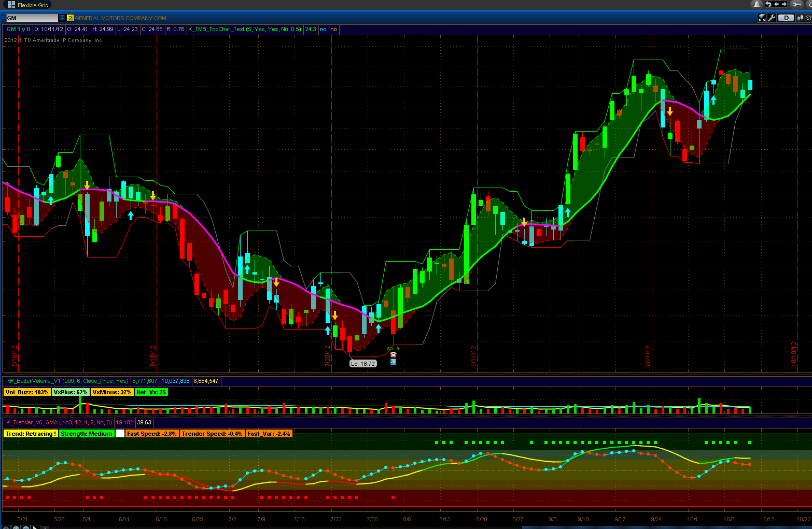Click the GM 1 y D aggregation label
This screenshot has height=529, width=812.
click(x=18, y=30)
